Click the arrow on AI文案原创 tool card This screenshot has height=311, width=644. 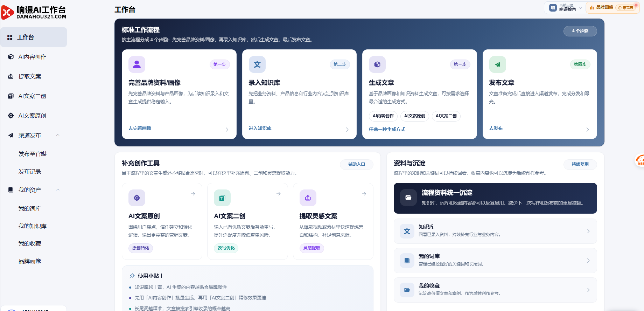(193, 194)
